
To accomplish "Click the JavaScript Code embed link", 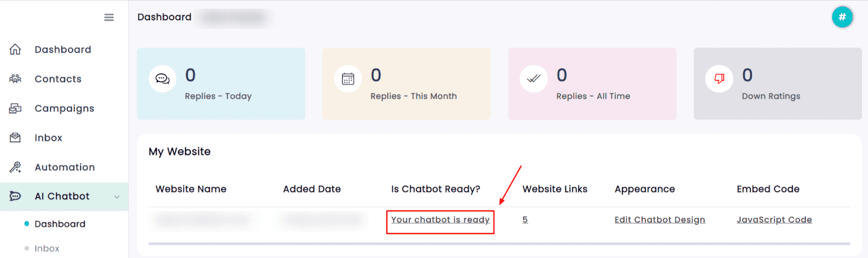I will click(774, 220).
